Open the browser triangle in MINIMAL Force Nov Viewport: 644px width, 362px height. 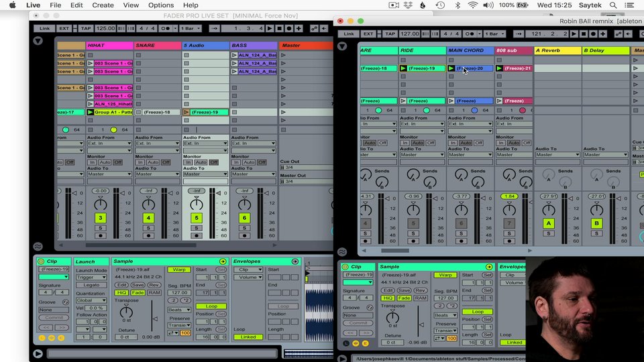click(38, 41)
